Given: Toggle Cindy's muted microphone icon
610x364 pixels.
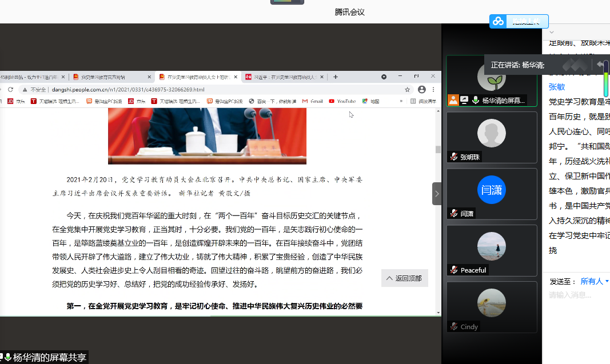Looking at the screenshot, I should pyautogui.click(x=454, y=326).
